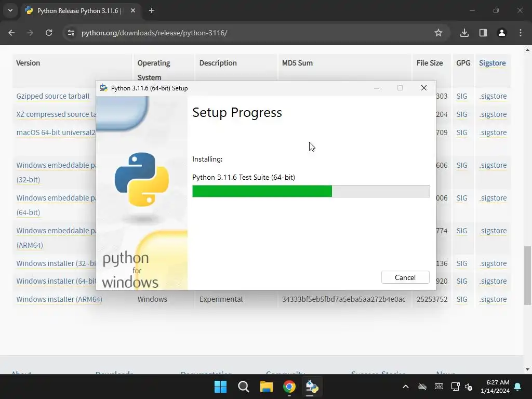
Task: Open SIG link for Gzipped source tarball
Action: (462, 96)
